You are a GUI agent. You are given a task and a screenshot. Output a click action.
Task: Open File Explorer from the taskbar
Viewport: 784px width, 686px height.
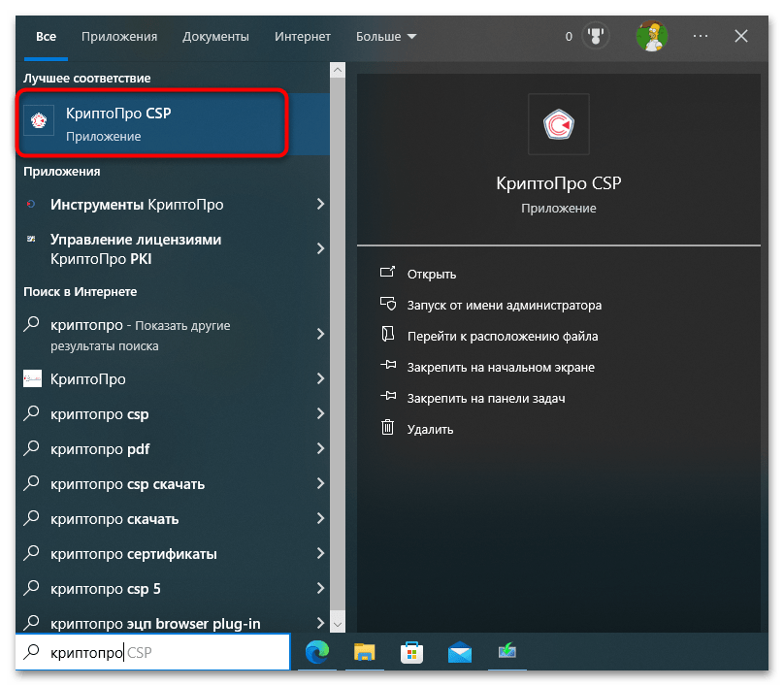365,652
